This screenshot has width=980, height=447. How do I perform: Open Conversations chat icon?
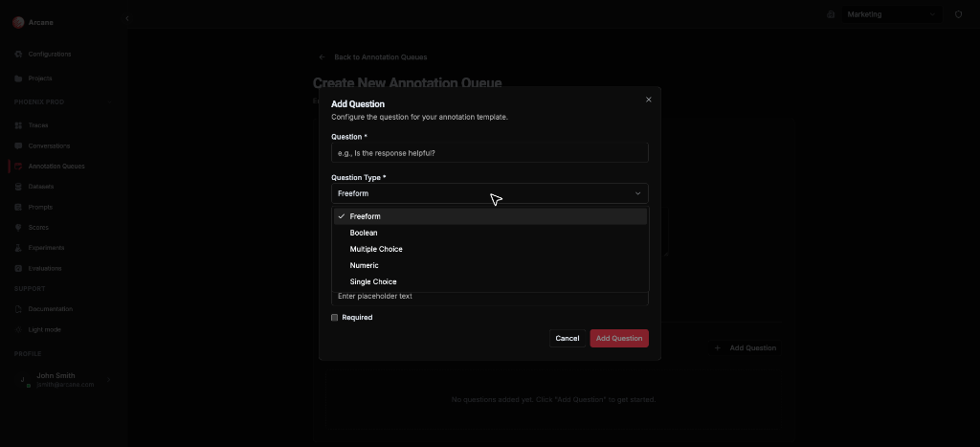pyautogui.click(x=18, y=146)
